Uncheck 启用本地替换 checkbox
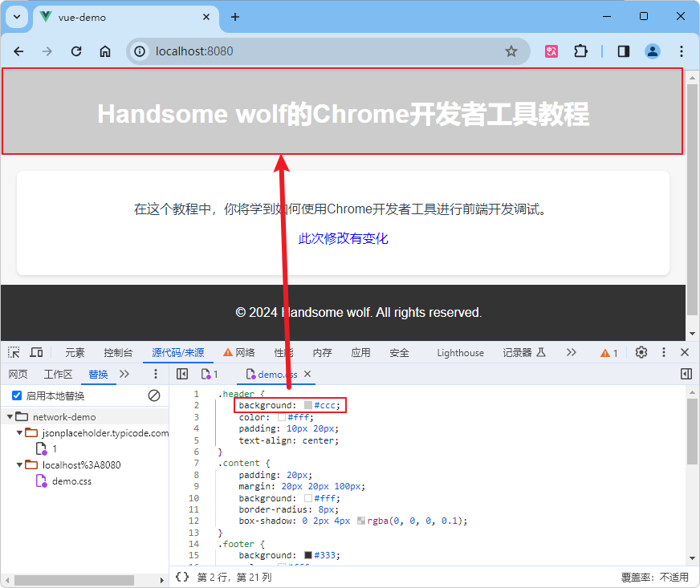The width and height of the screenshot is (700, 588). (x=17, y=395)
